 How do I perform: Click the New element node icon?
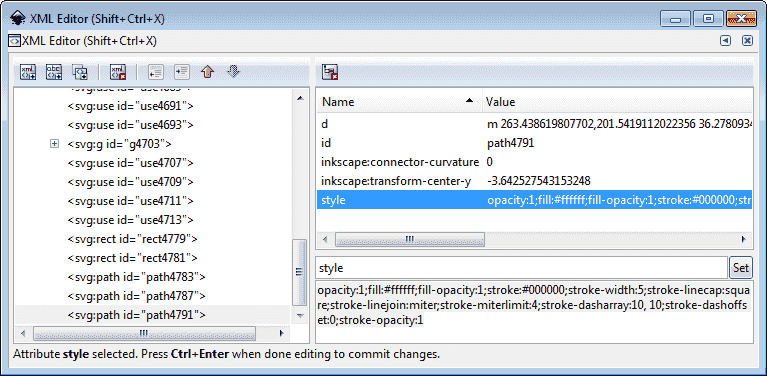click(28, 72)
